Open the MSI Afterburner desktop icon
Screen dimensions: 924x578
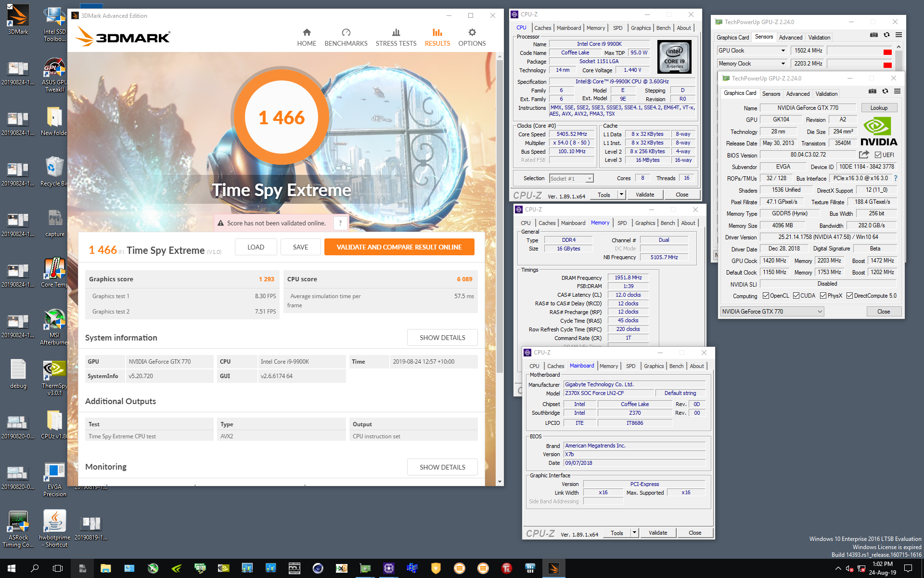[54, 327]
